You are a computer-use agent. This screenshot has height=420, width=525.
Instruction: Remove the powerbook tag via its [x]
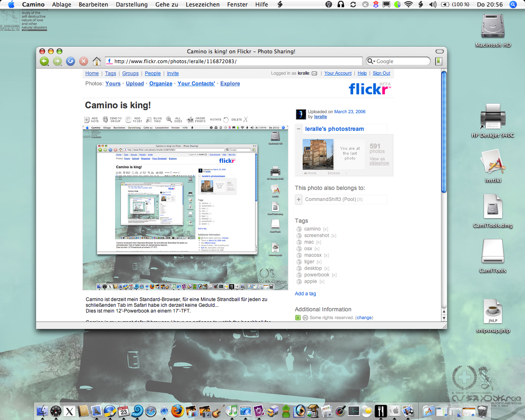[334, 275]
